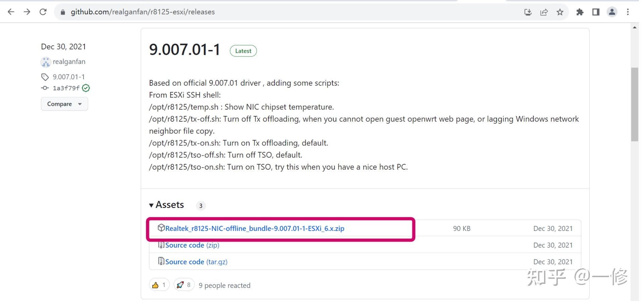Viewport: 644px width, 303px height.
Task: Download Source code (tar.gz)
Action: [196, 262]
